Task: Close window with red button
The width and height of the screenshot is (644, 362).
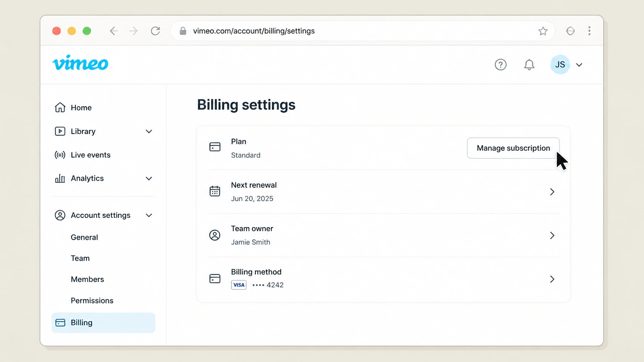Action: 57,31
